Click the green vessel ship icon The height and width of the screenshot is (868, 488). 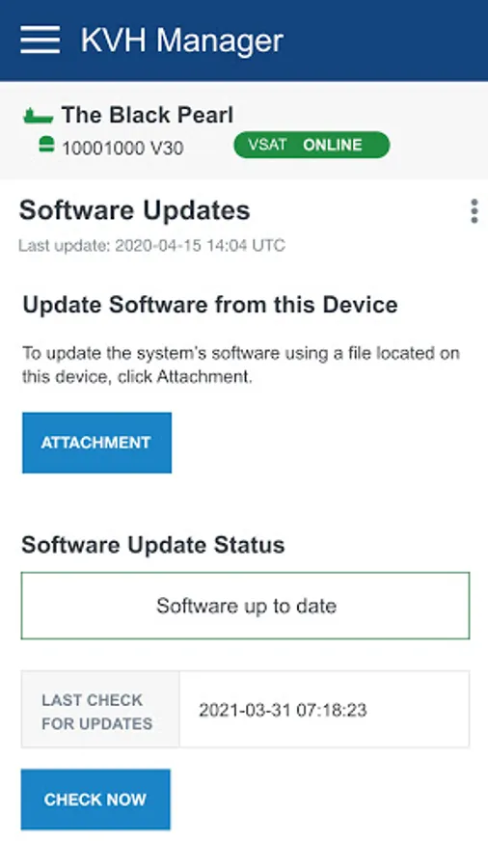pos(39,116)
